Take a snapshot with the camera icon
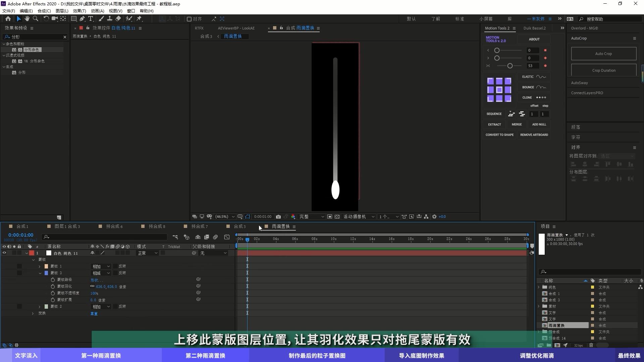This screenshot has width=644, height=362. tap(278, 217)
